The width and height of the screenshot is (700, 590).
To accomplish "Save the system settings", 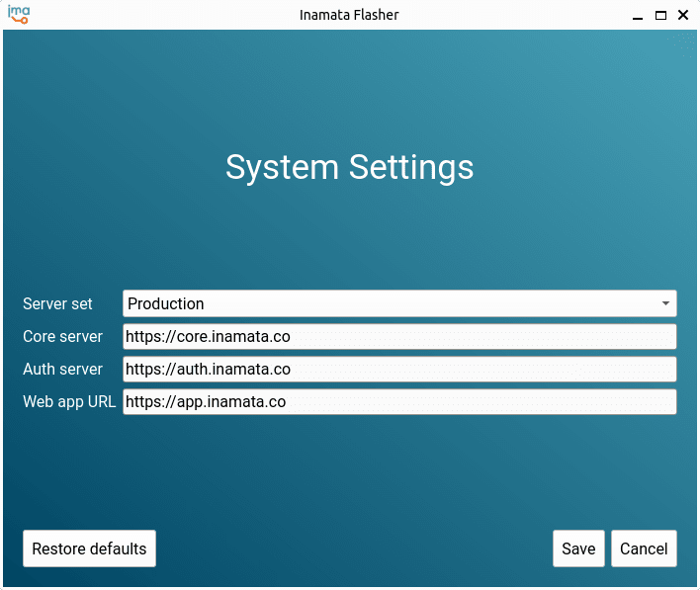I will (x=578, y=548).
